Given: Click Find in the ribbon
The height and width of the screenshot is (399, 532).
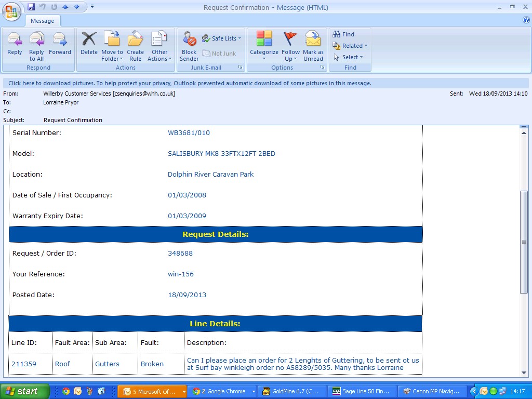Looking at the screenshot, I should 344,34.
